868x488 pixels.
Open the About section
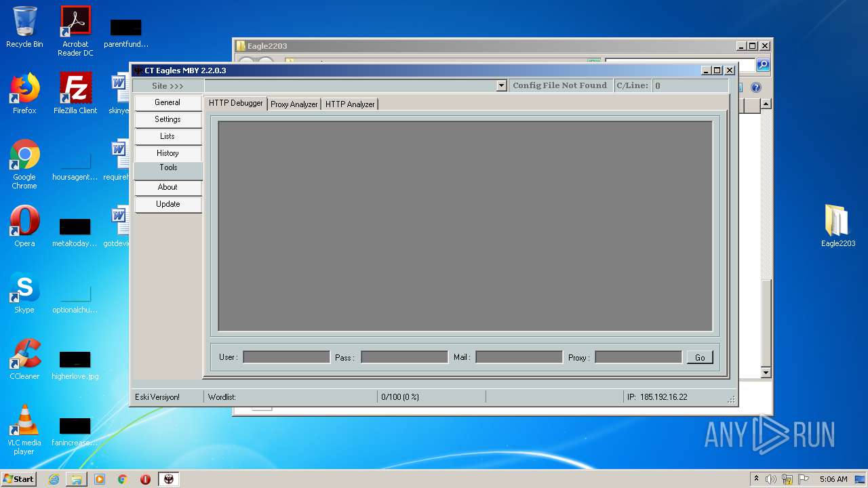pyautogui.click(x=167, y=187)
